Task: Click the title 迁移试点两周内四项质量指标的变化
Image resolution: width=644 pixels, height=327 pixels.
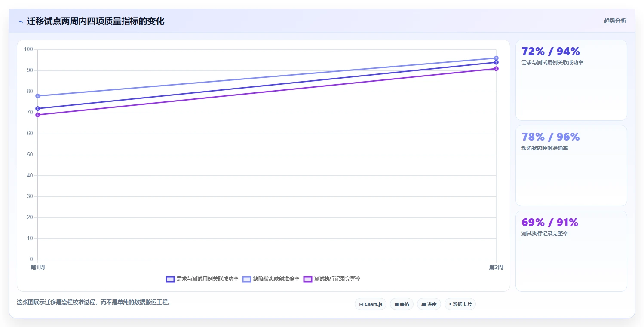Action: (95, 21)
